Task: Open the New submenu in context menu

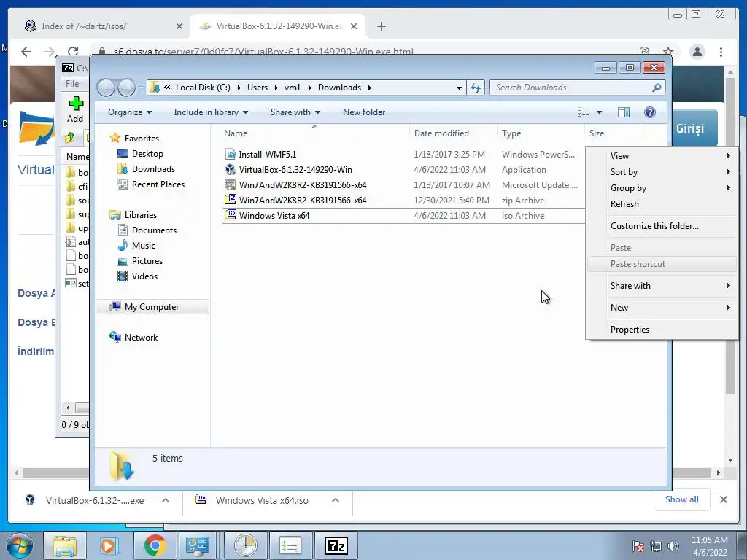Action: (662, 308)
